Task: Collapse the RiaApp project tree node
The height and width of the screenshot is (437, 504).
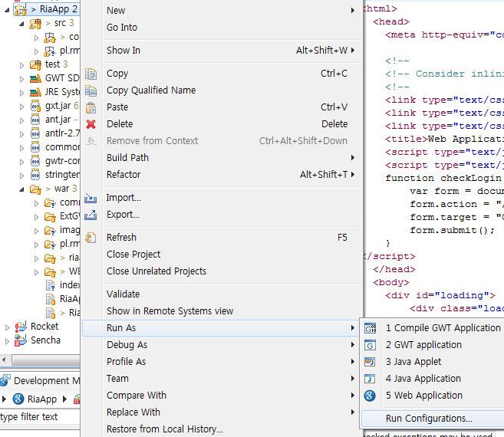Action: point(7,10)
